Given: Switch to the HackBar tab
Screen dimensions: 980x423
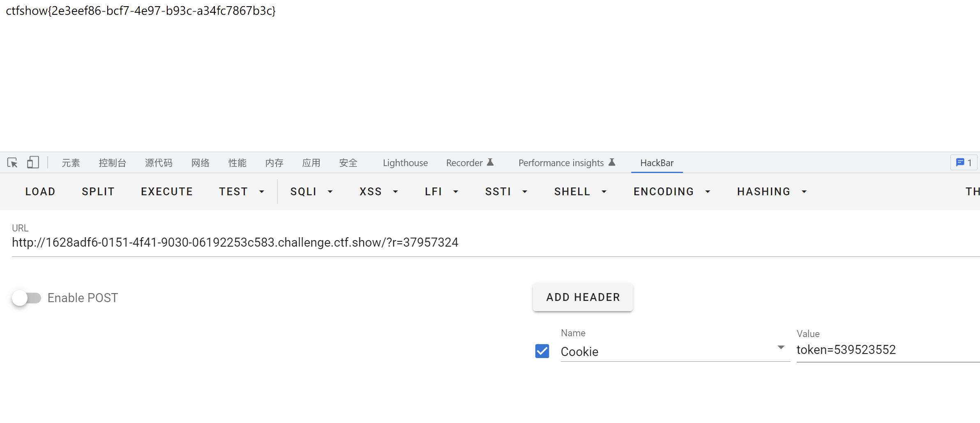Looking at the screenshot, I should [657, 163].
